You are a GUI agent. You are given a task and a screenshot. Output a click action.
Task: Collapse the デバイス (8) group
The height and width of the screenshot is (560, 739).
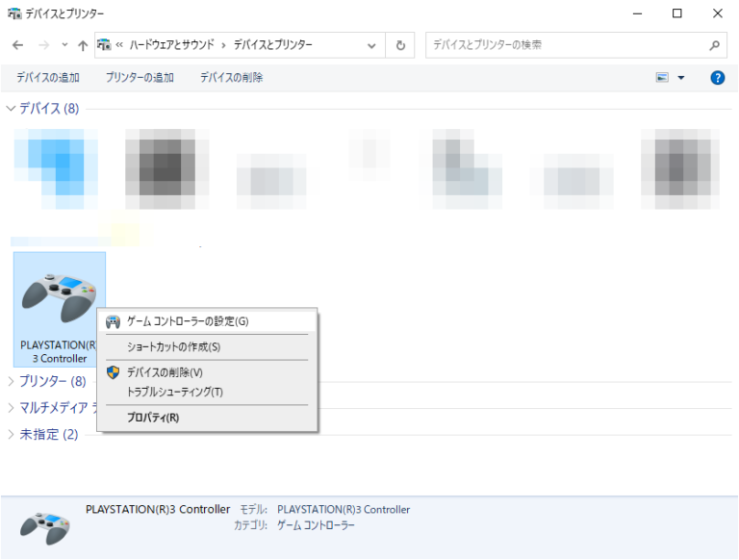pyautogui.click(x=11, y=109)
